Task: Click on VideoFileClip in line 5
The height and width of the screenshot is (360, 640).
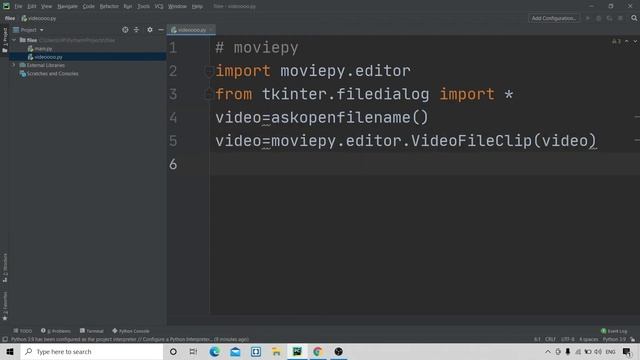Action: tap(471, 141)
